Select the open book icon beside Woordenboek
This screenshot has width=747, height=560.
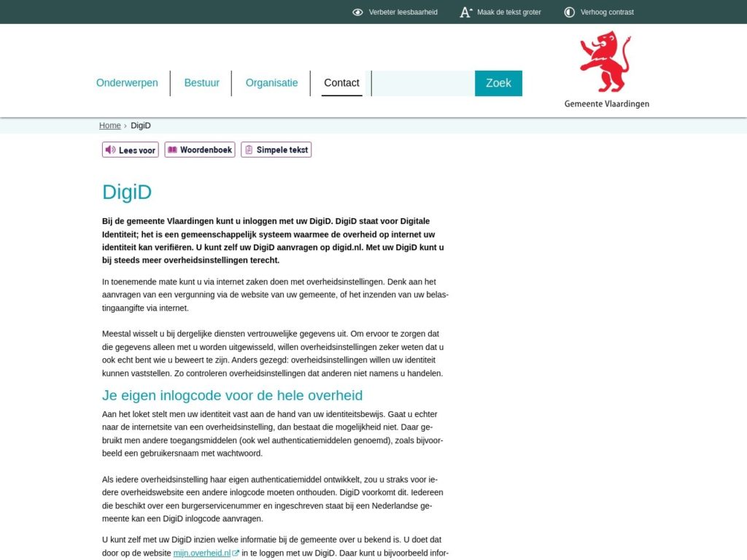[x=173, y=149]
